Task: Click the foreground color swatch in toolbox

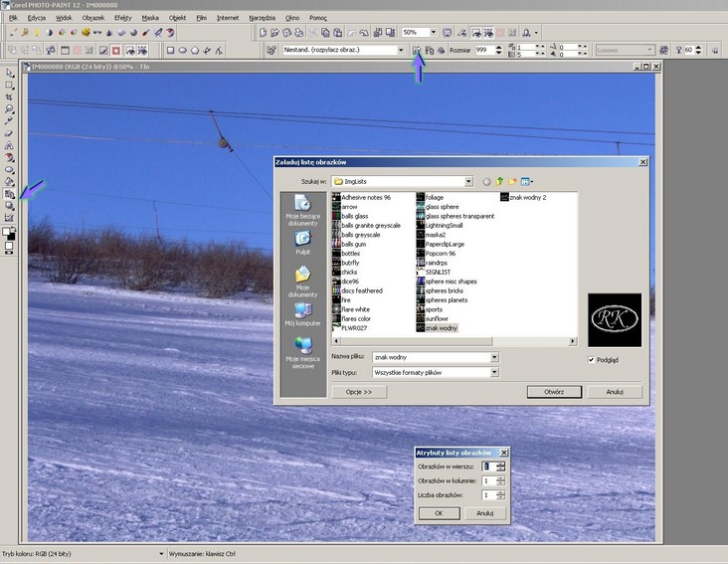Action: point(7,231)
